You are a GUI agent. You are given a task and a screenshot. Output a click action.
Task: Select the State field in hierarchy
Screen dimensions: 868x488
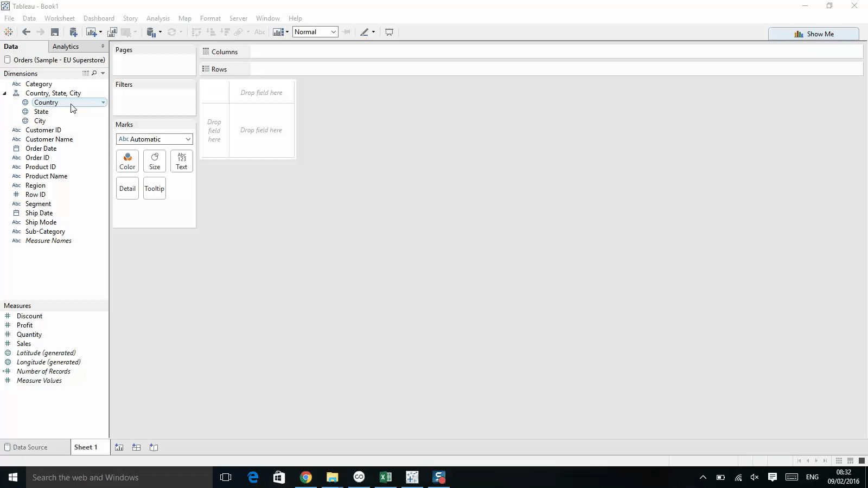click(41, 112)
